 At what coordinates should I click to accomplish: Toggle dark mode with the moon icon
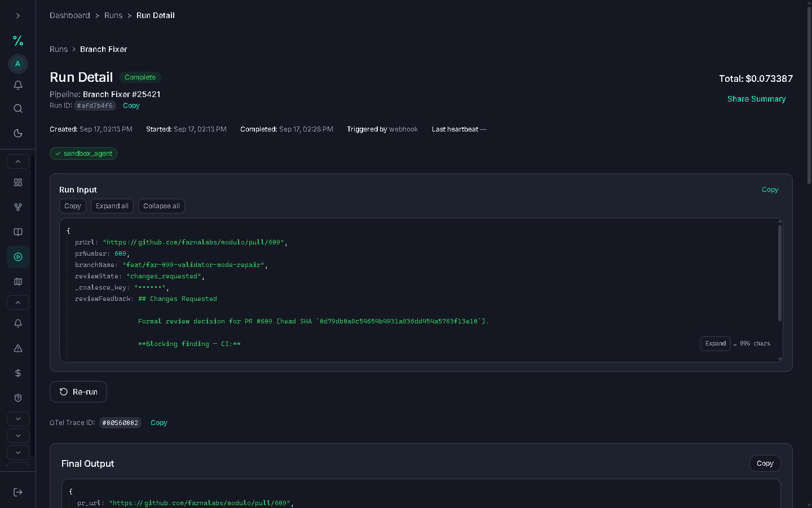coord(18,133)
